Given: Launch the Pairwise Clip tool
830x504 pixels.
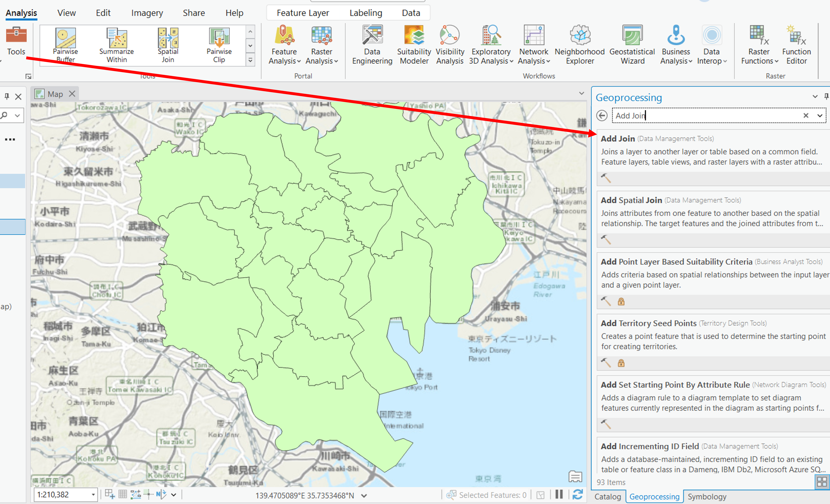Looking at the screenshot, I should pos(219,45).
